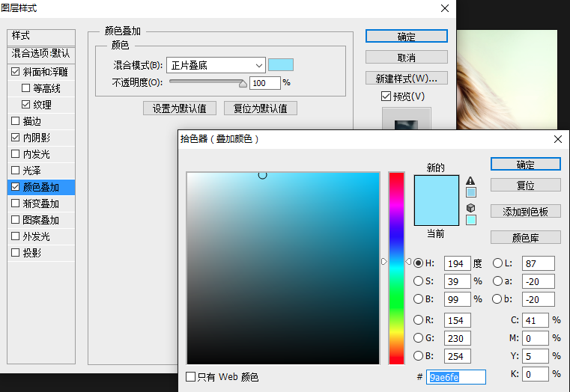This screenshot has height=392, width=570.
Task: Select the 样式 header in the styles list
Action: coord(41,37)
